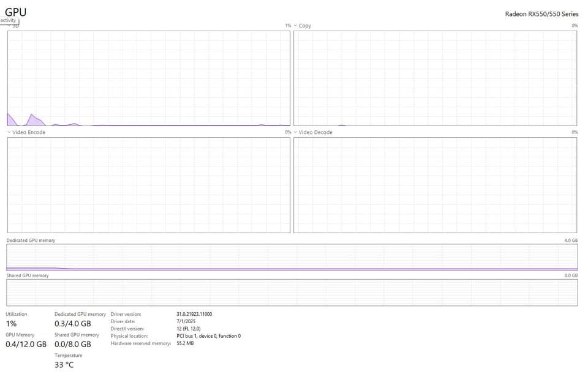588x374 pixels.
Task: Click the activity tooltip
Action: tap(9, 20)
